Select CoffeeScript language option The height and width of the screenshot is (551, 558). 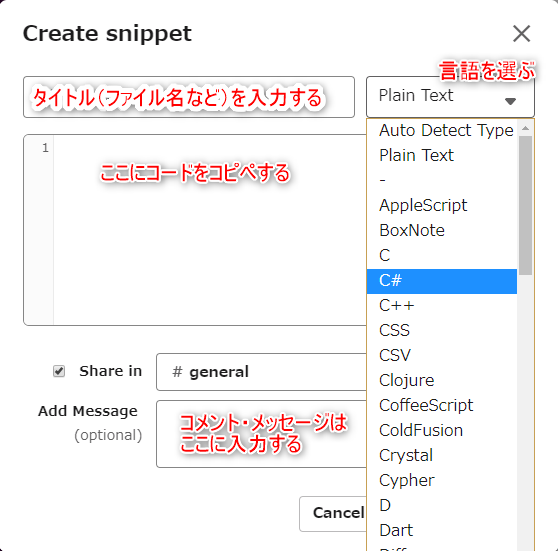tap(442, 406)
